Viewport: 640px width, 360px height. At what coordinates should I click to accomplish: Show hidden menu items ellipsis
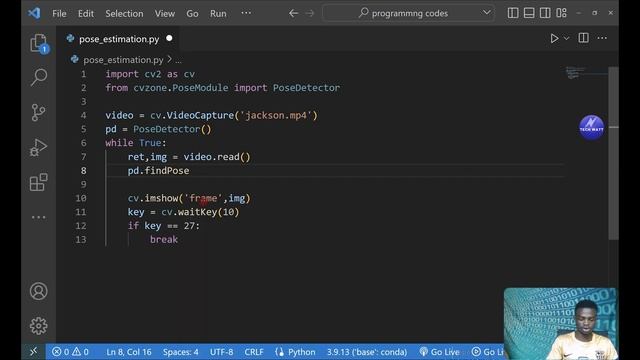(x=246, y=13)
